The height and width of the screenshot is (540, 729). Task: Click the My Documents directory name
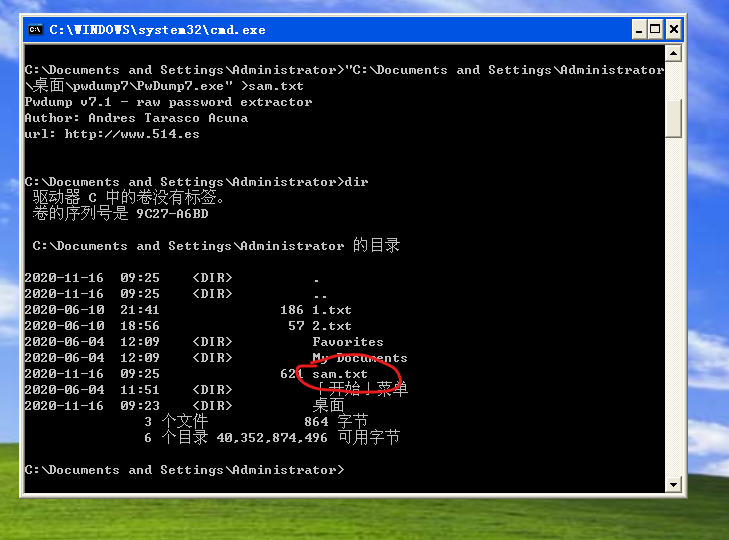[x=360, y=358]
